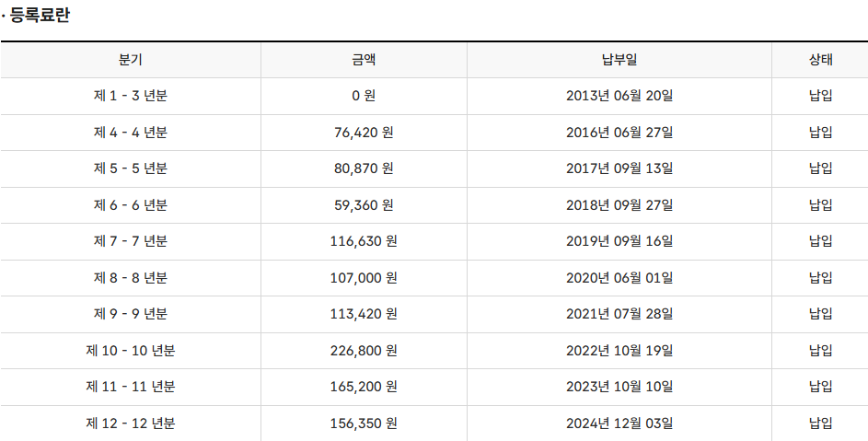Select the 2017년 09월 13일 payment date
Screen dimensions: 868x441
pyautogui.click(x=619, y=168)
